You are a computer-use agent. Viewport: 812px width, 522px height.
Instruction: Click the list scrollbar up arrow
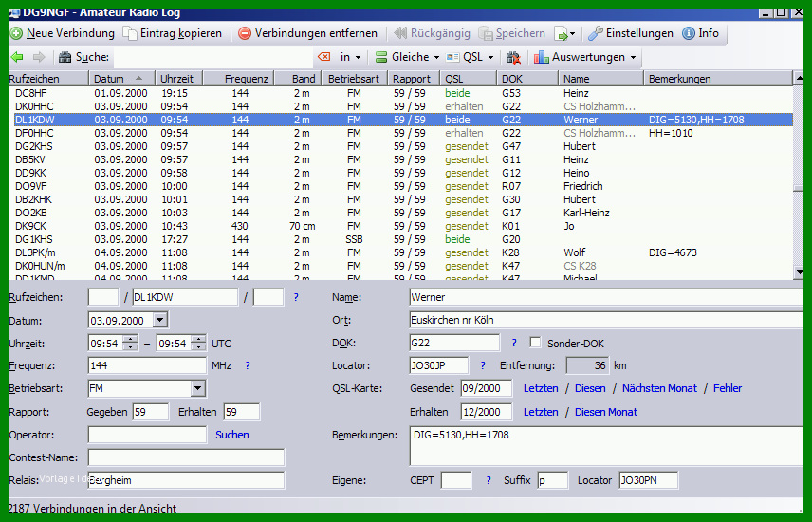(x=799, y=79)
